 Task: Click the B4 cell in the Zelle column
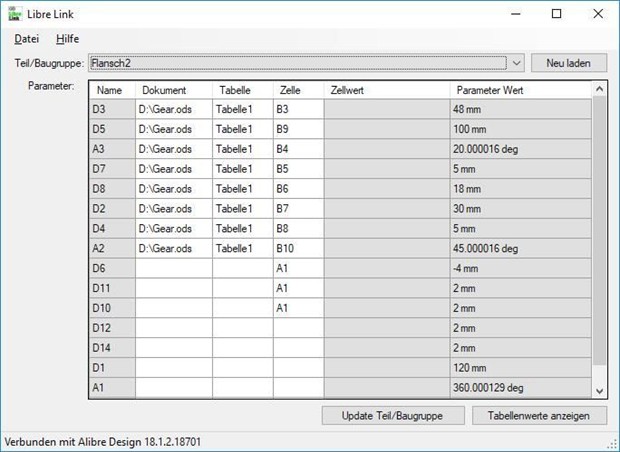pyautogui.click(x=299, y=149)
